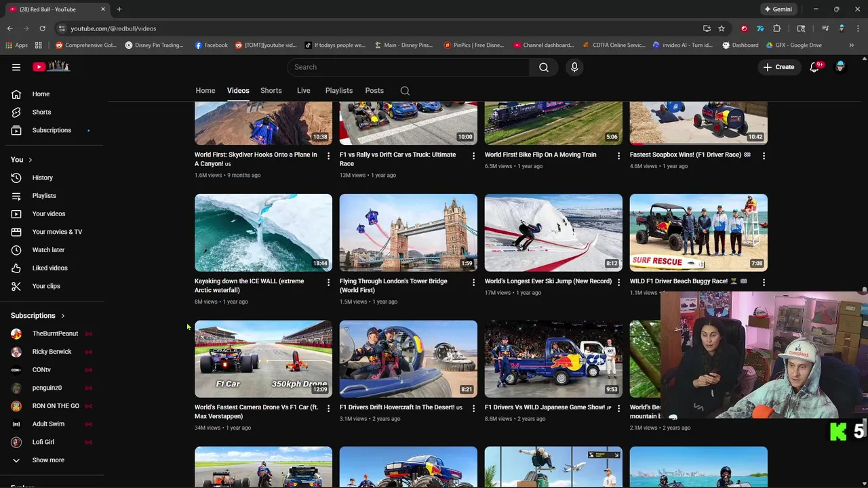Image resolution: width=868 pixels, height=488 pixels.
Task: Play the World's Longest Ever Ski Jump thumbnail
Action: [x=553, y=232]
